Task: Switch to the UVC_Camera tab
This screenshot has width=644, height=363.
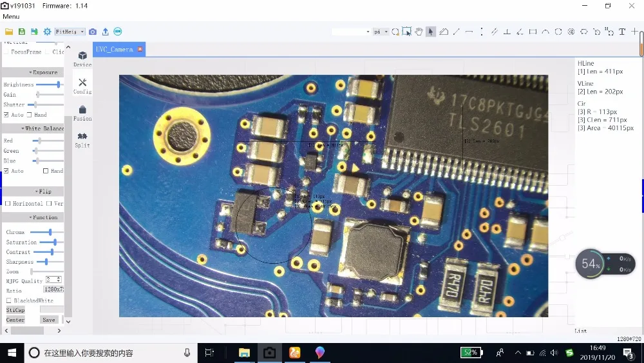Action: 114,50
